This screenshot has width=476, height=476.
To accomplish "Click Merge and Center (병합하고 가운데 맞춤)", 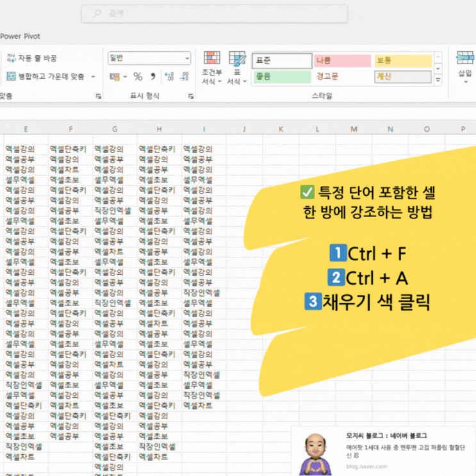I will click(45, 76).
